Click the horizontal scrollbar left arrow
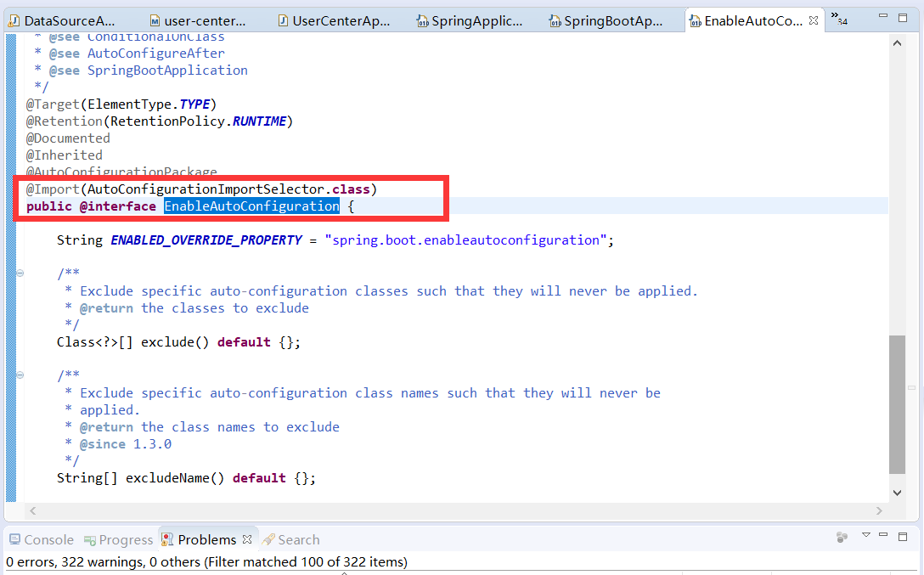 pyautogui.click(x=33, y=510)
